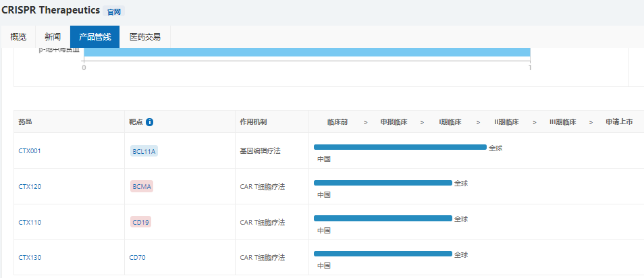
Task: Click the info icon next to 靶点
Action: click(x=149, y=122)
